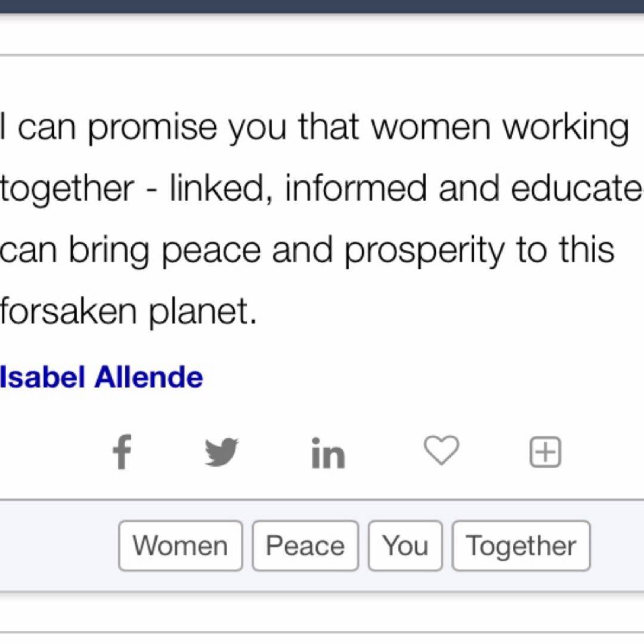Image resolution: width=644 pixels, height=644 pixels.
Task: Click the line "can bring peace and prosperity"
Action: tap(307, 249)
